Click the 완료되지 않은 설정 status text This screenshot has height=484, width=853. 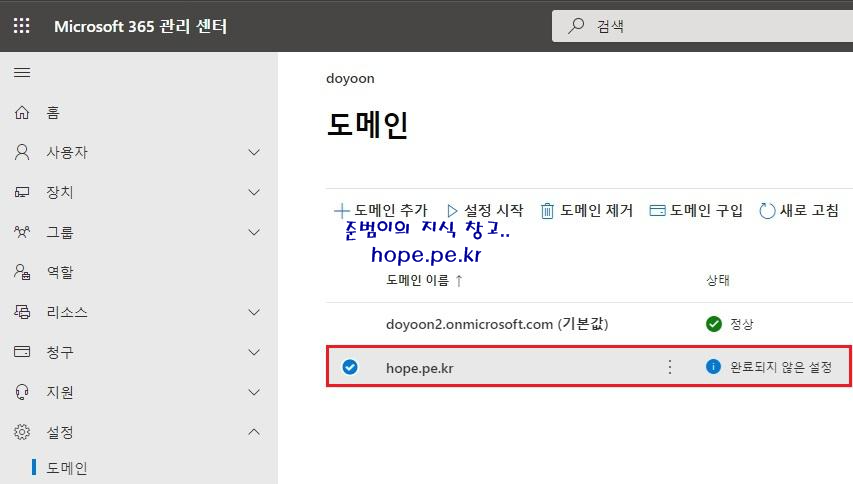point(781,367)
